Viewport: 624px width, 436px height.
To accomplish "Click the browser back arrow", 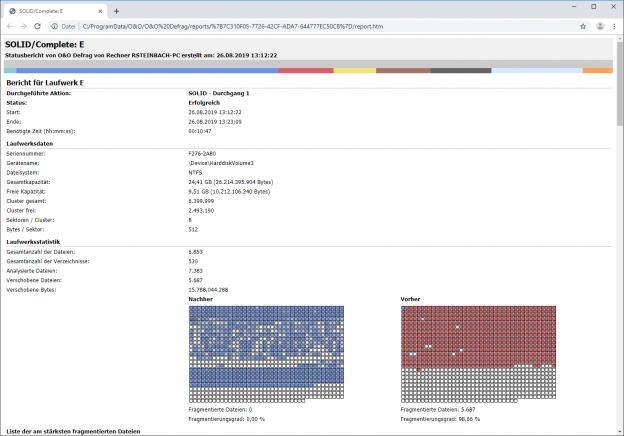I will [10, 26].
